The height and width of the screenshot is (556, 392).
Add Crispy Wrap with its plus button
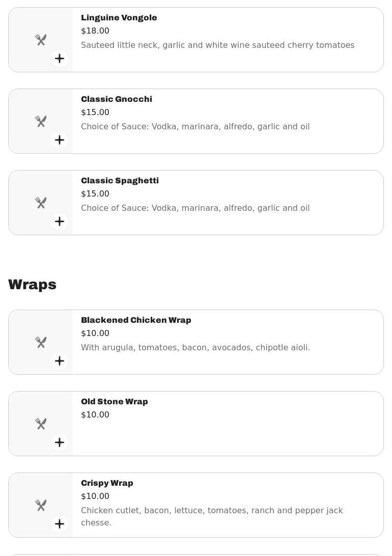(x=60, y=523)
